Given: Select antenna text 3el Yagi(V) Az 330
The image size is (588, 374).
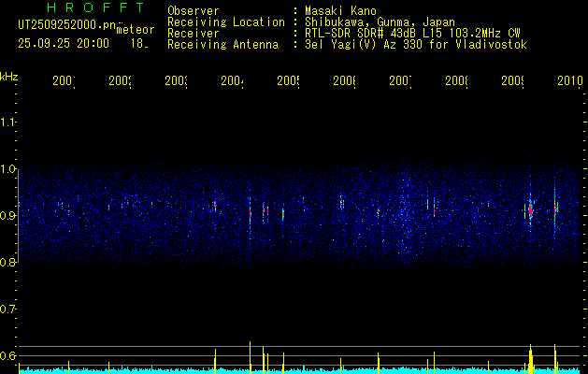Looking at the screenshot, I should [365, 45].
